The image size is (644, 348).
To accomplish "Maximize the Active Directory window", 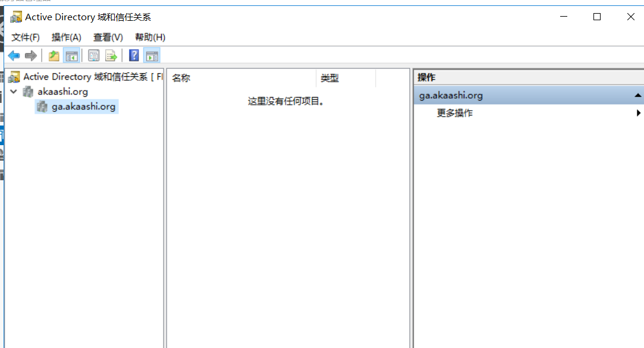I will coord(597,17).
